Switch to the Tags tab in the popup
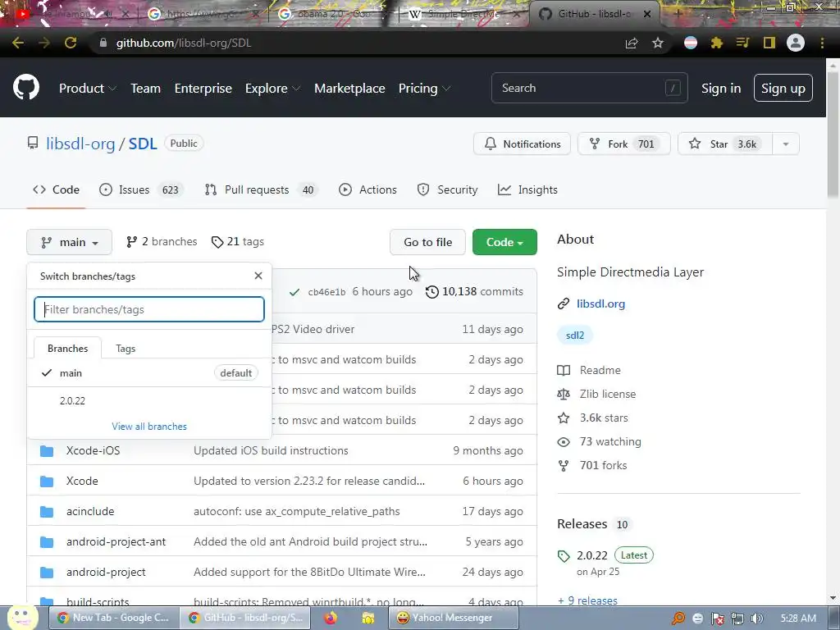Viewport: 840px width, 630px height. 126,348
